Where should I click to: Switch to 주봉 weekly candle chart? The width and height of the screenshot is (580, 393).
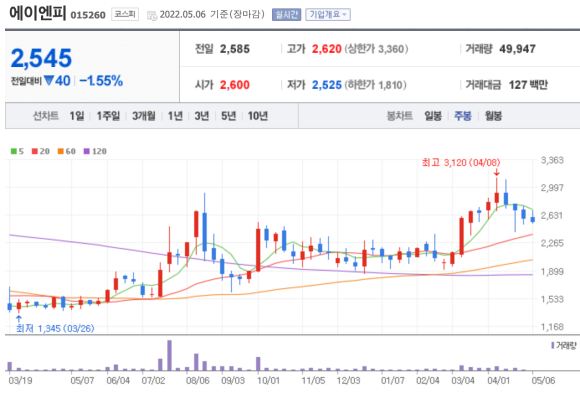click(463, 116)
